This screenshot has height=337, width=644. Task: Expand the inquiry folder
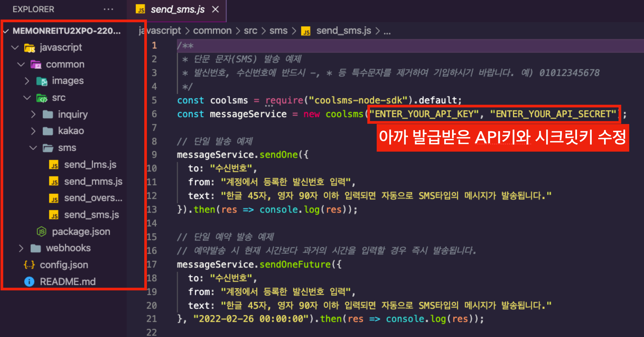pyautogui.click(x=33, y=114)
